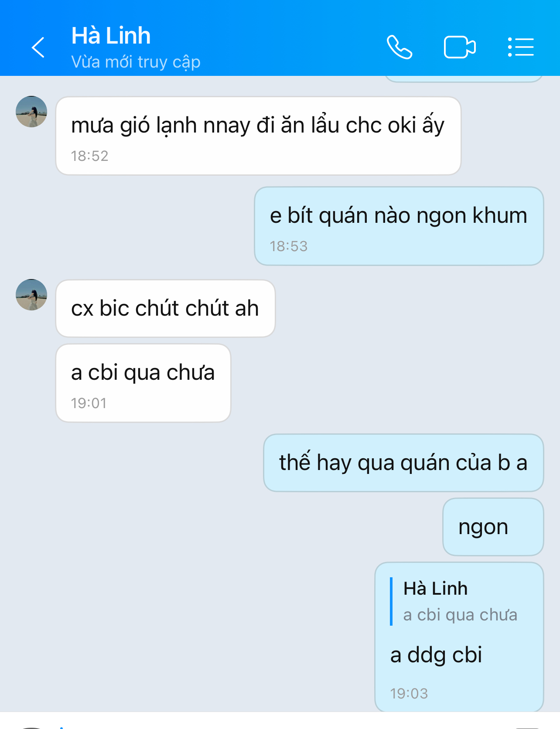Select the message "cx bic chút chút ah"
Screen dimensions: 560x729
coord(165,308)
